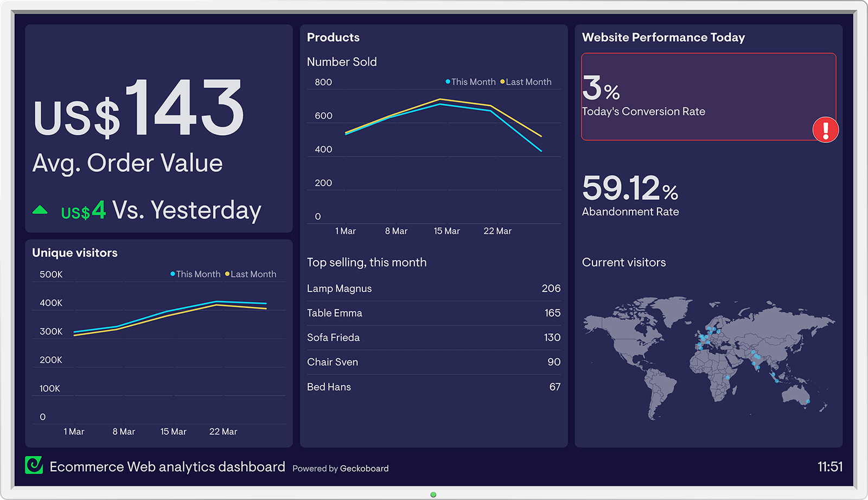Click the red alert exclamation icon
Viewport: 868px width, 500px height.
pos(825,130)
